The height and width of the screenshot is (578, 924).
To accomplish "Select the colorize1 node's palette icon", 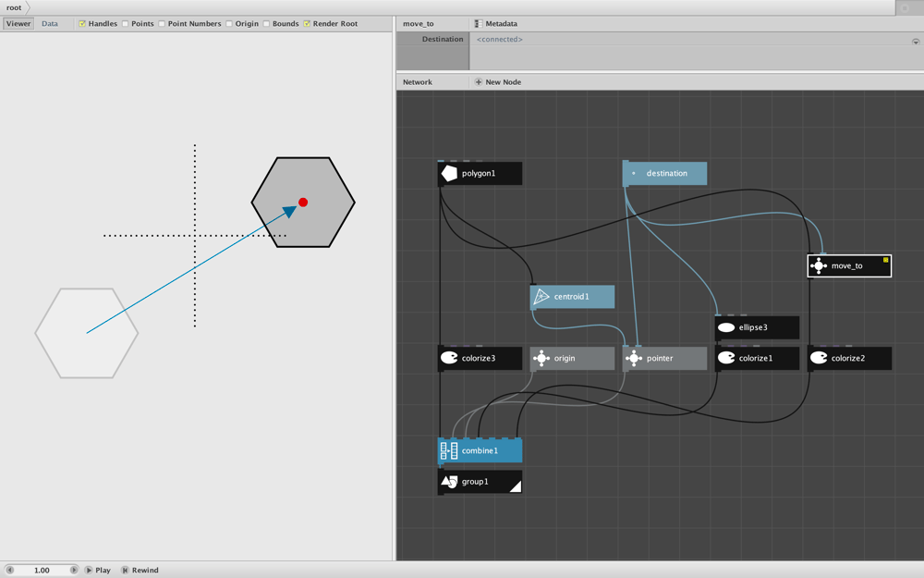I will 726,358.
